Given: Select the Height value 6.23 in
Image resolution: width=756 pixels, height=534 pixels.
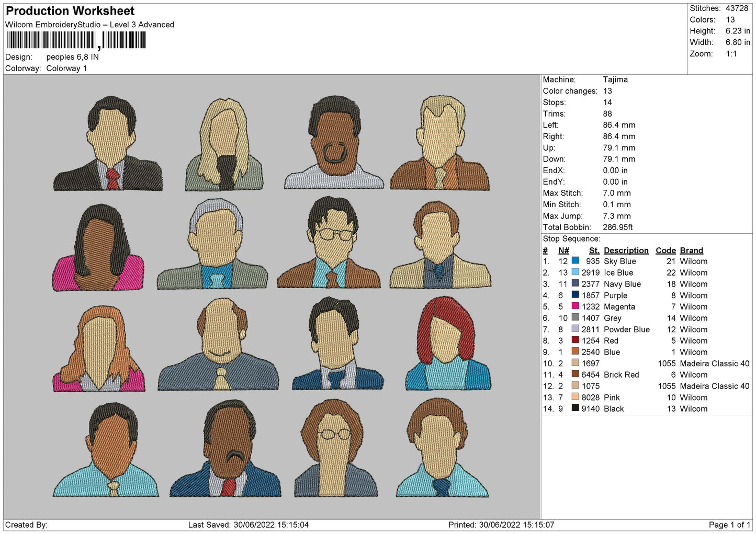Looking at the screenshot, I should 738,31.
